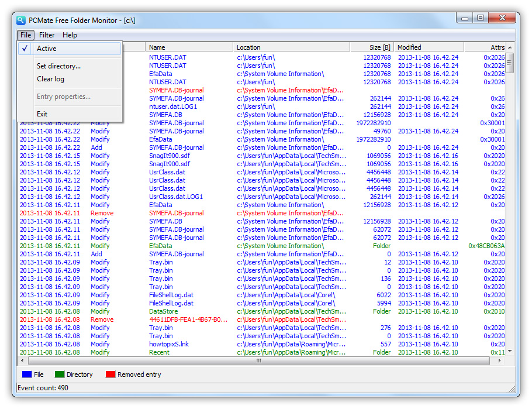The height and width of the screenshot is (409, 532).
Task: Select the howtopixS.lnk file name
Action: pos(168,344)
